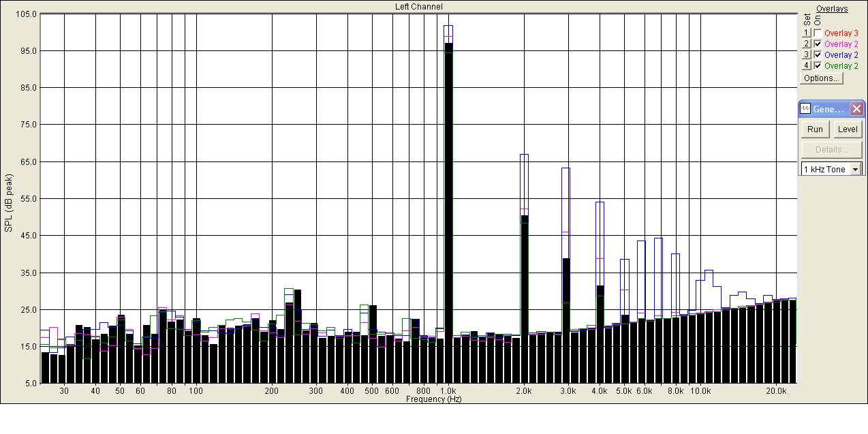868x434 pixels.
Task: Click the Frequency (Hz) axis label
Action: coord(433,399)
